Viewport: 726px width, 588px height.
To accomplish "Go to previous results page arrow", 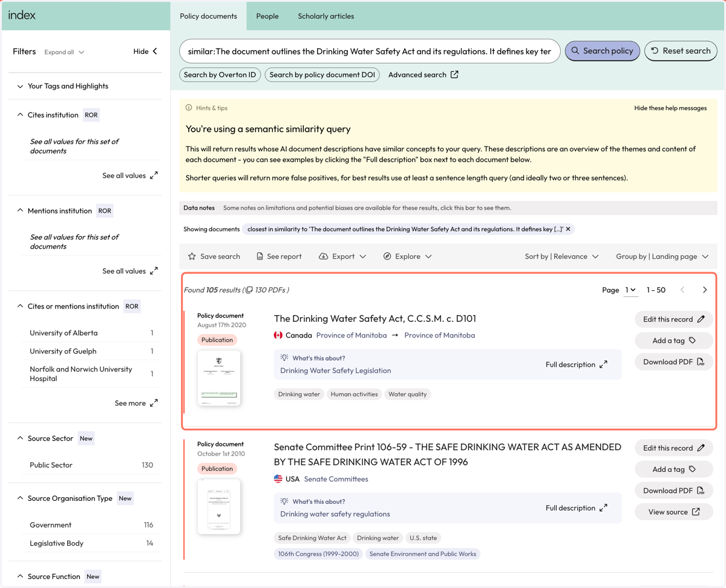I will pos(682,290).
